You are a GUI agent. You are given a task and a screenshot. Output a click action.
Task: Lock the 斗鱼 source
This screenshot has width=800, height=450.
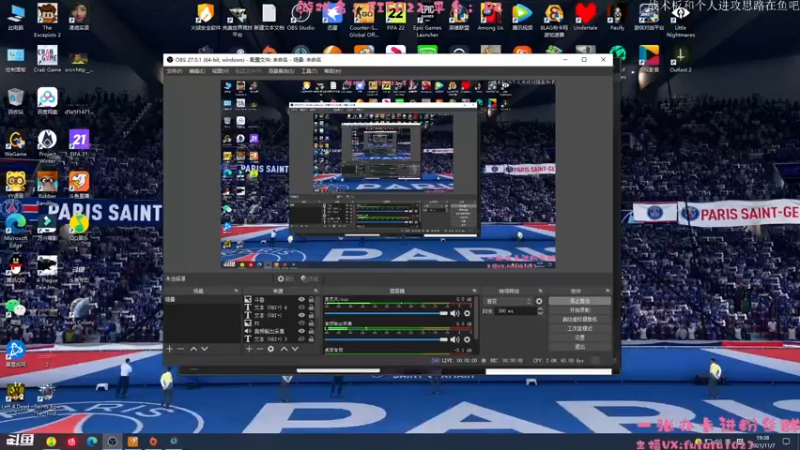click(x=311, y=299)
